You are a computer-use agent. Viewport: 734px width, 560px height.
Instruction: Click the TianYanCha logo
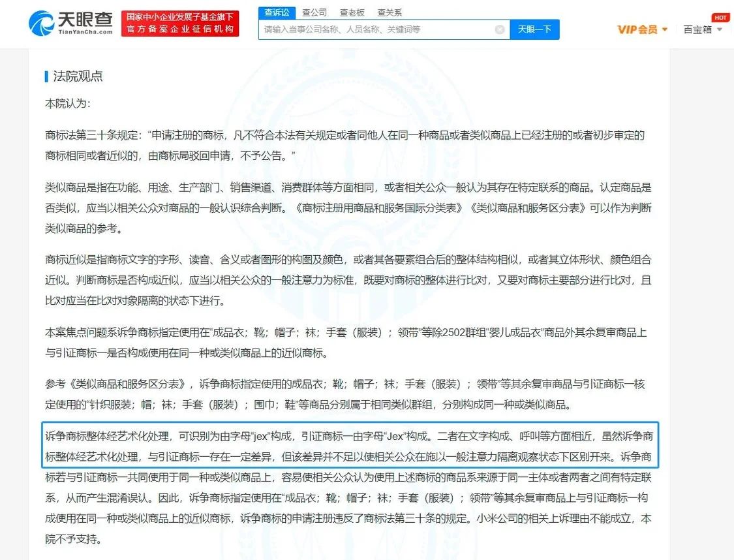click(x=70, y=23)
